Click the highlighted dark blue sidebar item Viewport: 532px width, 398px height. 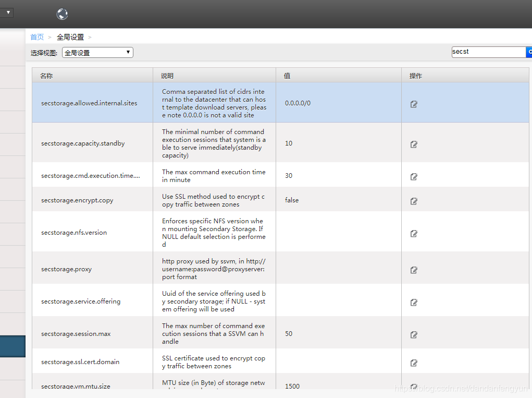13,346
